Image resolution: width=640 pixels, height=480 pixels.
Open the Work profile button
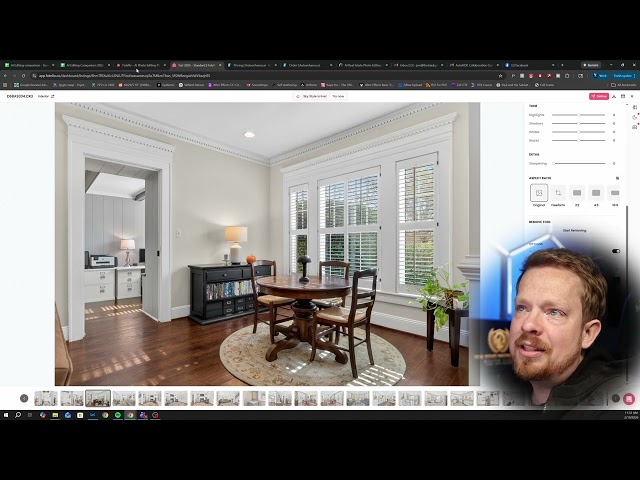[600, 76]
